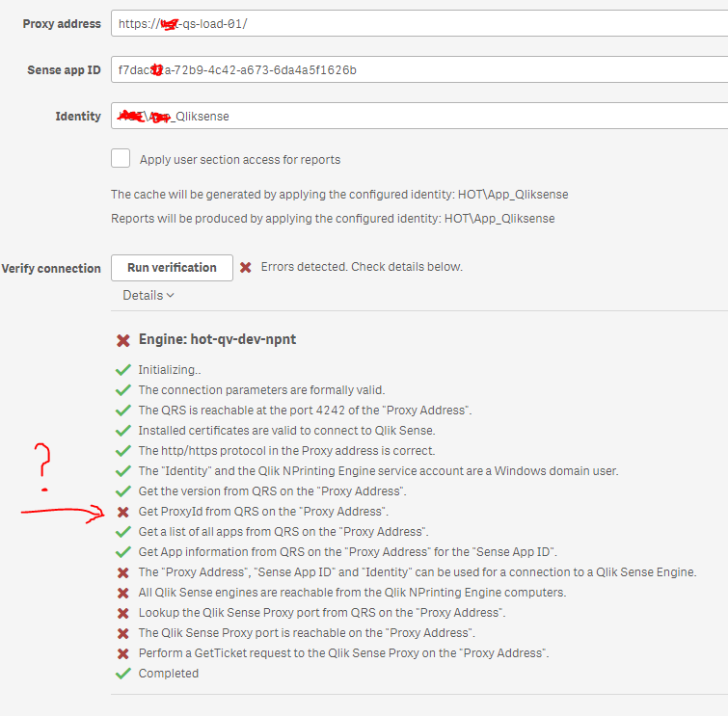The image size is (728, 716).
Task: Click green check beside http/https protocol line
Action: click(x=122, y=451)
